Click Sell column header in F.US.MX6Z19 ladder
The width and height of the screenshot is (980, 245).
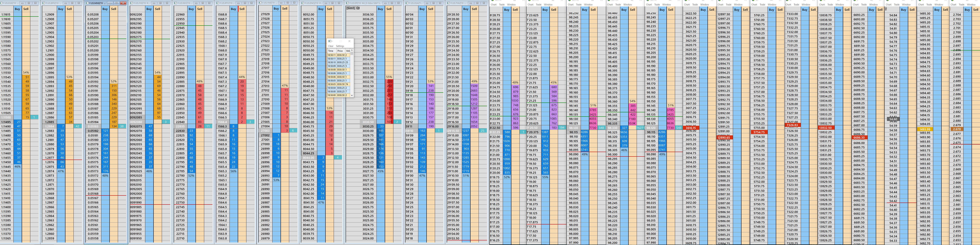click(x=114, y=9)
